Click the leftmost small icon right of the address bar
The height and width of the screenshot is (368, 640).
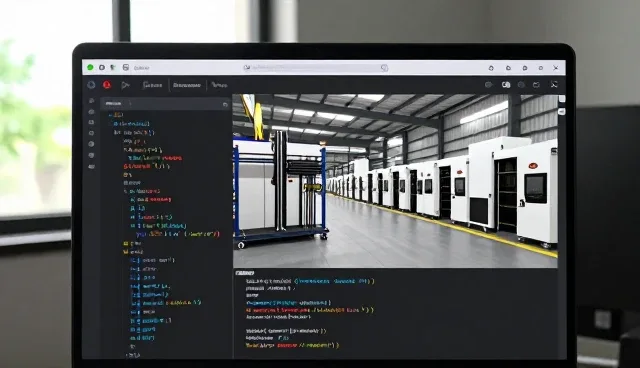coord(491,68)
